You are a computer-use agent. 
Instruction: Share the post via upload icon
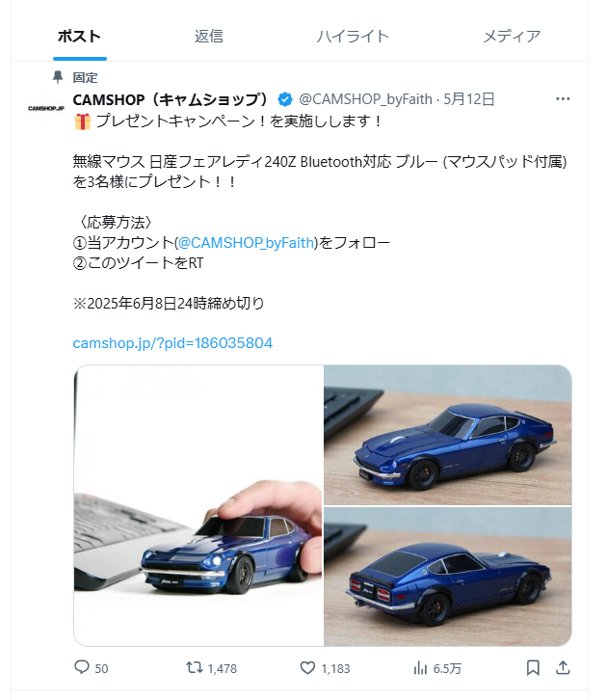pos(563,667)
